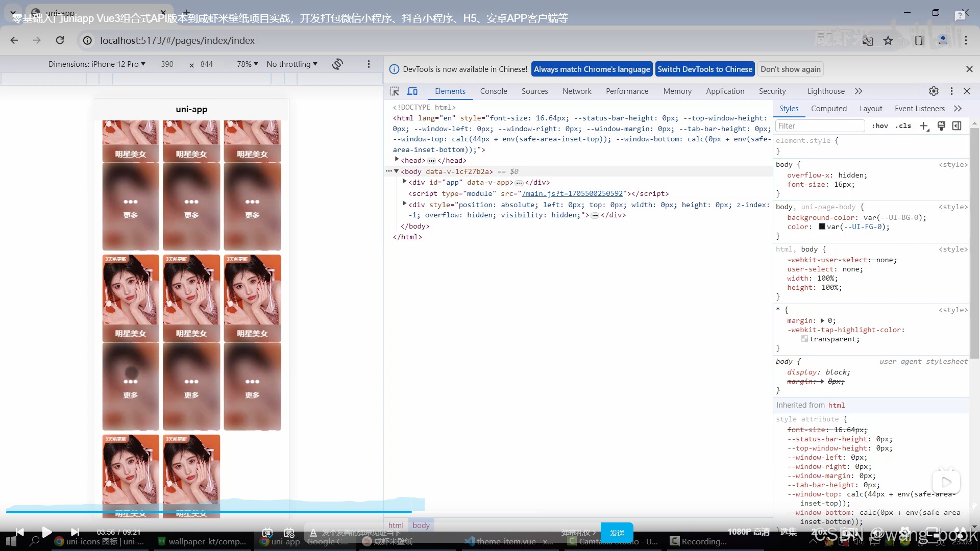Open a new browser tab
Image resolution: width=980 pixels, height=551 pixels.
tap(186, 13)
